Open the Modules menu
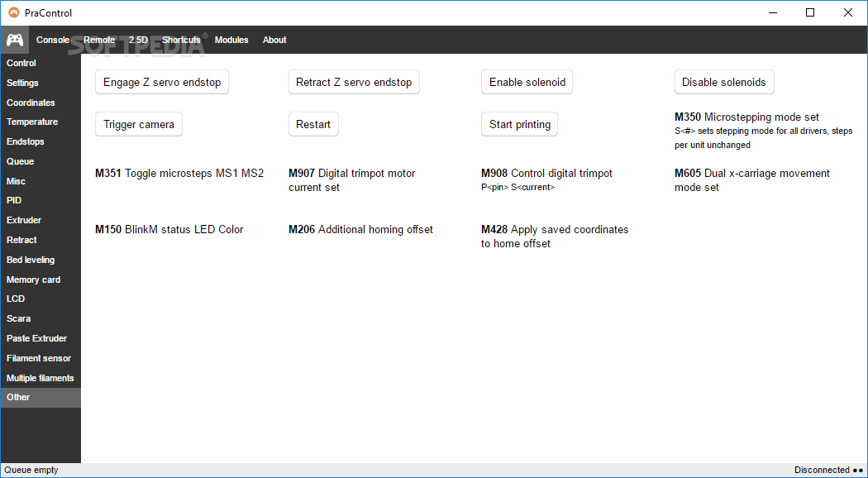The image size is (868, 478). 231,40
